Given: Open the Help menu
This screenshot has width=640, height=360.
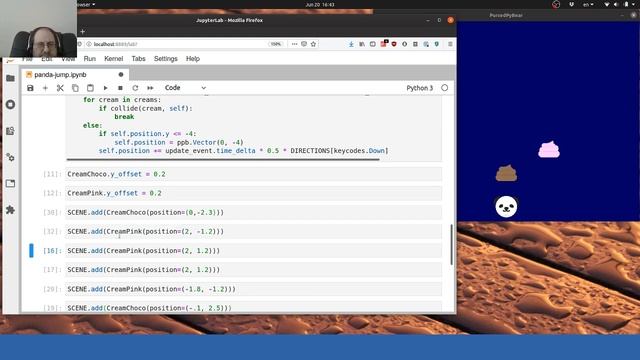Looking at the screenshot, I should (193, 59).
